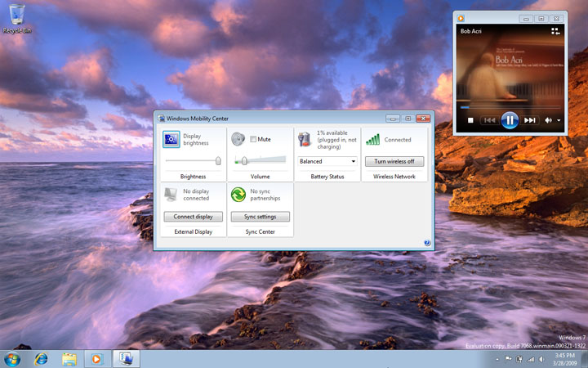Mute the media player speaker
The image size is (588, 368).
tap(548, 120)
